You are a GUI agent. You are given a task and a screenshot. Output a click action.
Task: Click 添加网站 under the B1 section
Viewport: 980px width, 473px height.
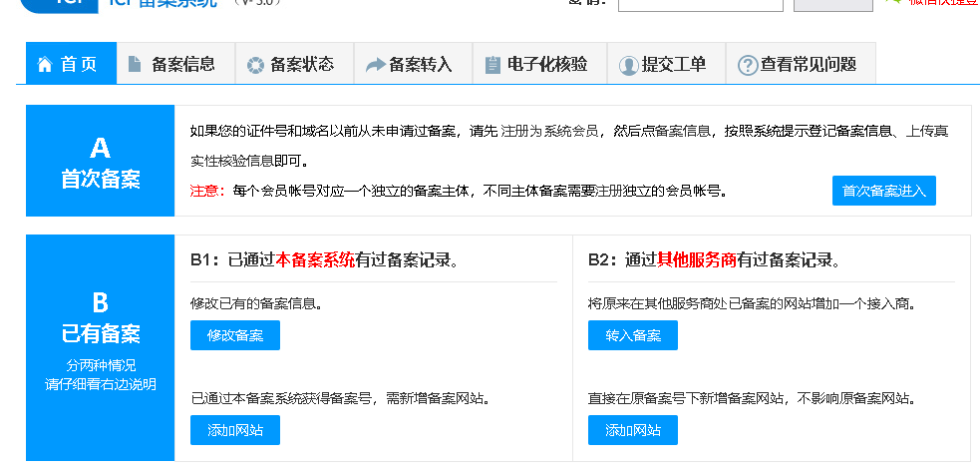pyautogui.click(x=235, y=430)
